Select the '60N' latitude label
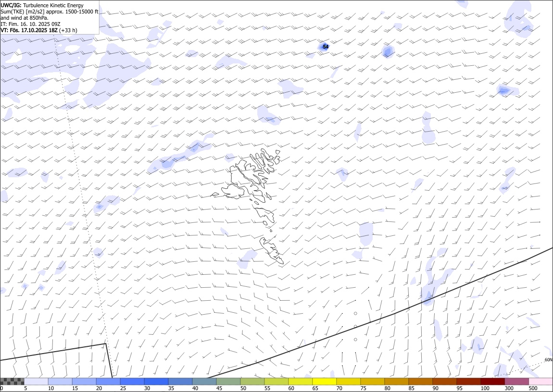The width and height of the screenshot is (553, 392). [x=548, y=360]
